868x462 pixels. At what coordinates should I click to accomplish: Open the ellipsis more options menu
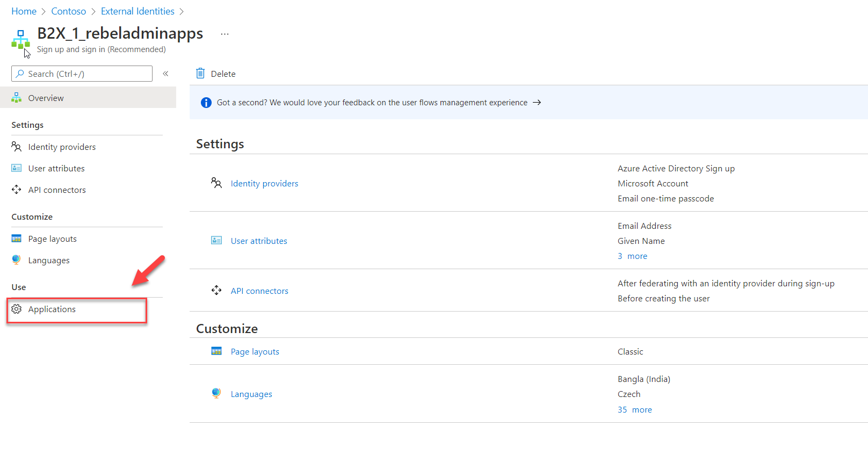pos(225,34)
